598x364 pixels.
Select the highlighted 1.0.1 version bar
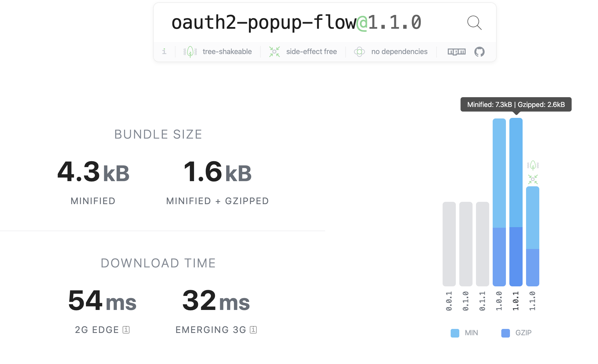(x=516, y=202)
